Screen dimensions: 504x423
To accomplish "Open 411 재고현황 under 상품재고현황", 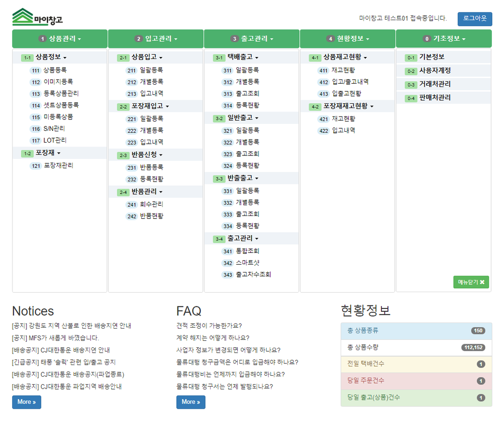I will pyautogui.click(x=336, y=70).
